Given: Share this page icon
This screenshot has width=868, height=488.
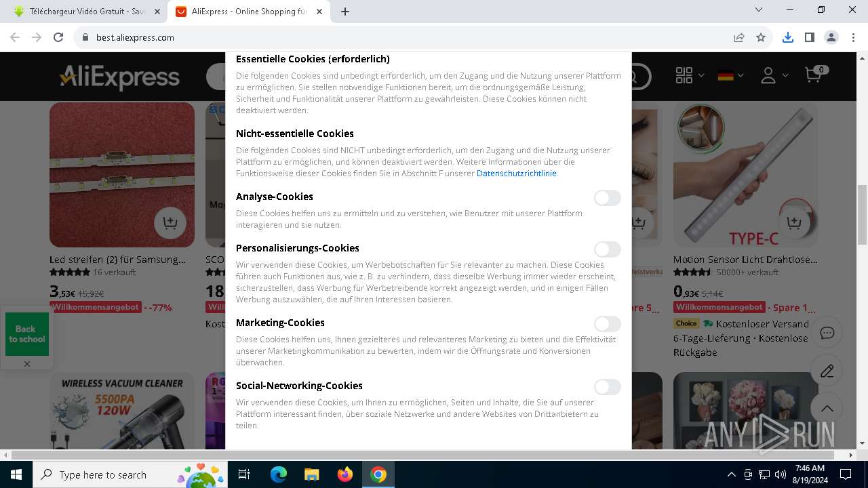Looking at the screenshot, I should click(739, 37).
